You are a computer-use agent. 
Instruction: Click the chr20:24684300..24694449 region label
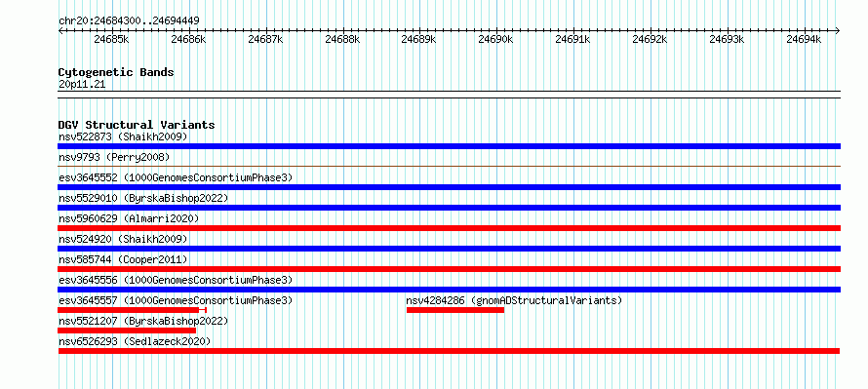(129, 21)
